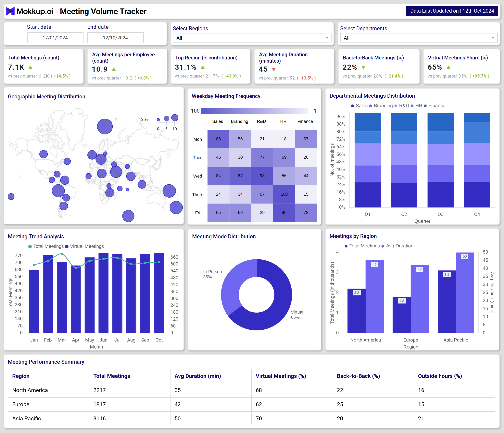The height and width of the screenshot is (433, 504).
Task: Toggle Virtual Meetings legend in Trend Analysis
Action: click(84, 246)
